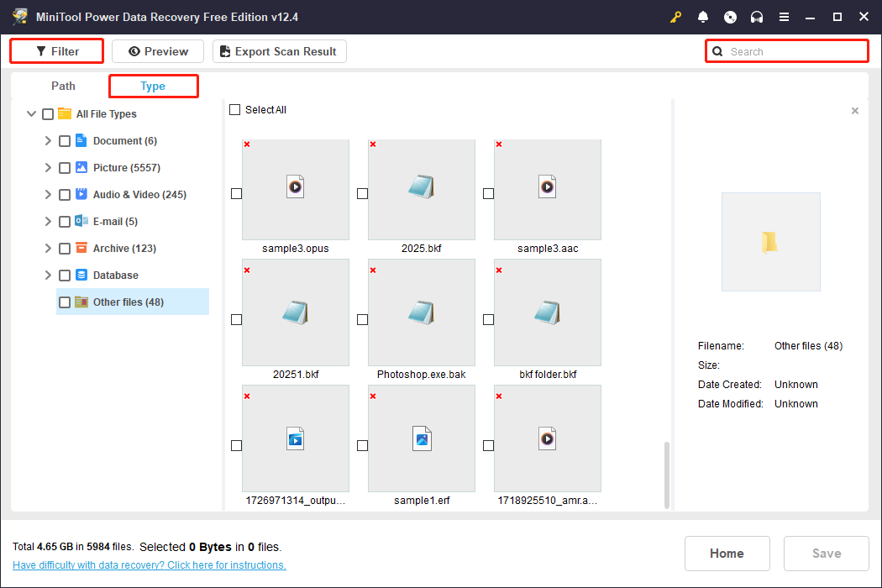Expand the Audio & Video tree node
The height and width of the screenshot is (588, 882).
tap(48, 194)
